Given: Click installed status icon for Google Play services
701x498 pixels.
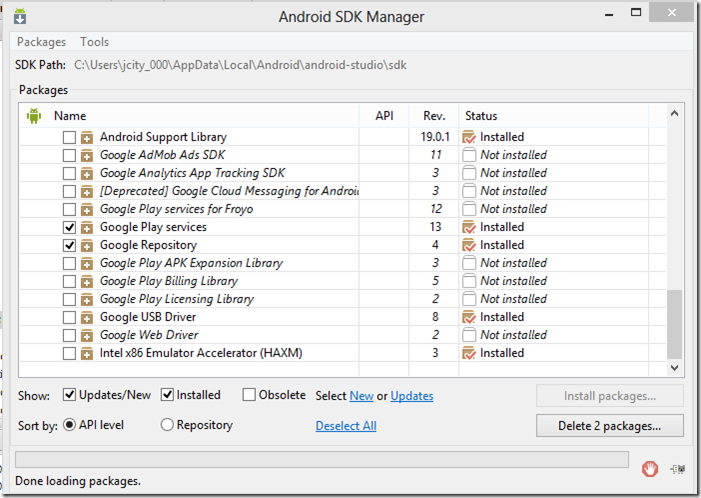Looking at the screenshot, I should pyautogui.click(x=469, y=227).
